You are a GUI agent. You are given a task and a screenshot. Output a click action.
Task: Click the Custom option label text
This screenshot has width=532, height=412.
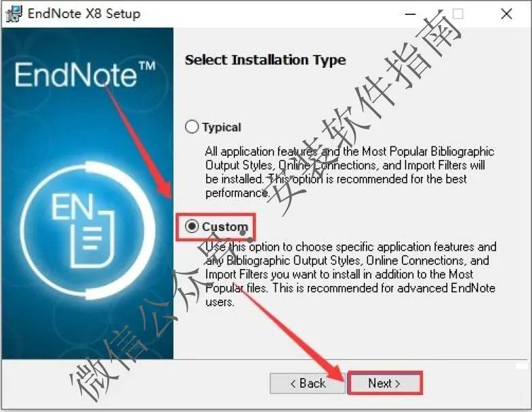point(225,226)
